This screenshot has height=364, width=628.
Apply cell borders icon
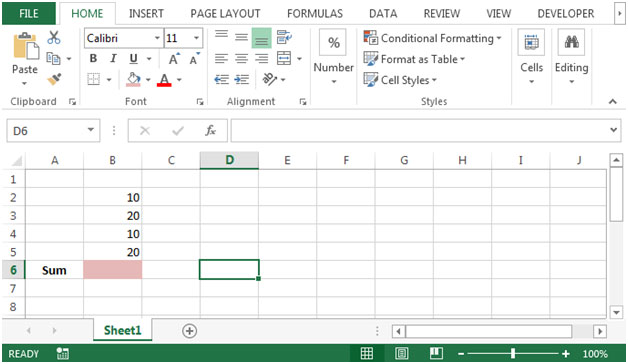93,79
